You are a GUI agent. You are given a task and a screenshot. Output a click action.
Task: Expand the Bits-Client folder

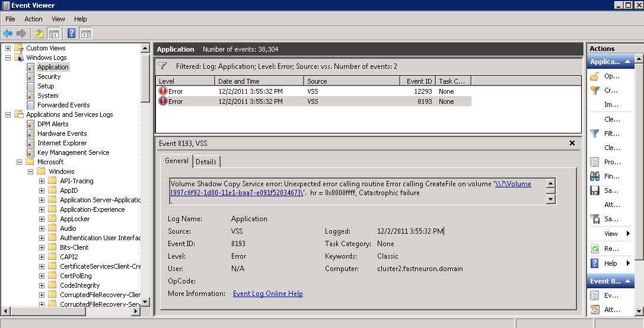point(42,247)
